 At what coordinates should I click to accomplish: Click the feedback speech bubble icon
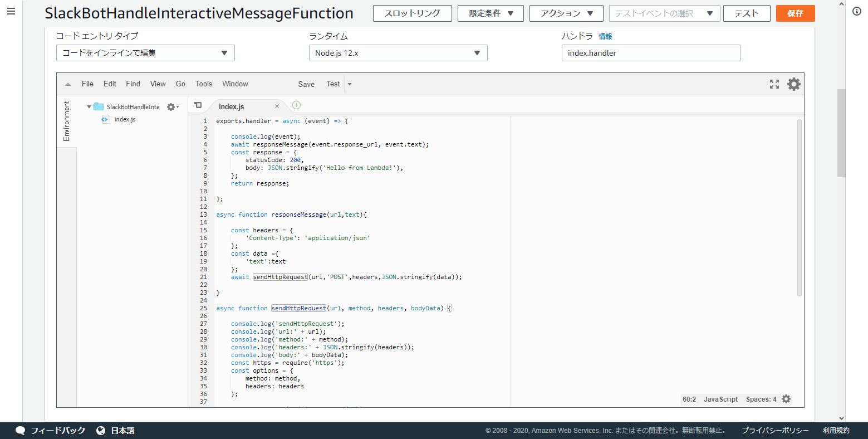(21, 431)
